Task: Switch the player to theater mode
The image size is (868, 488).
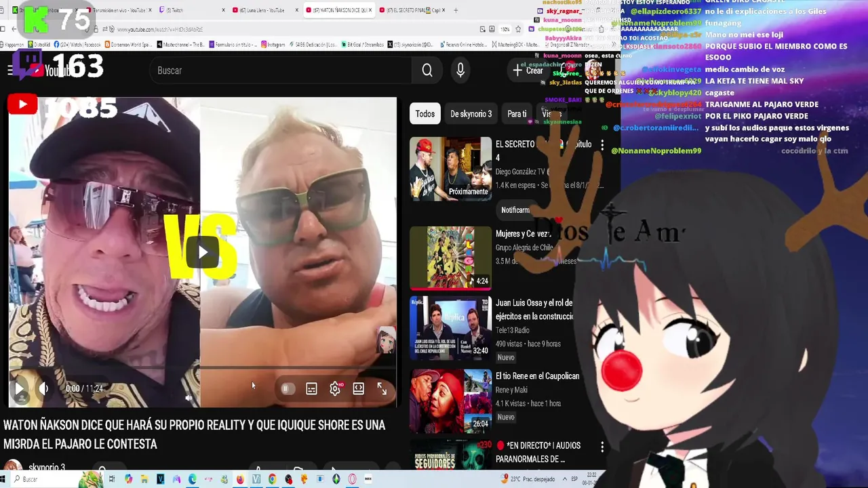Action: pos(358,389)
